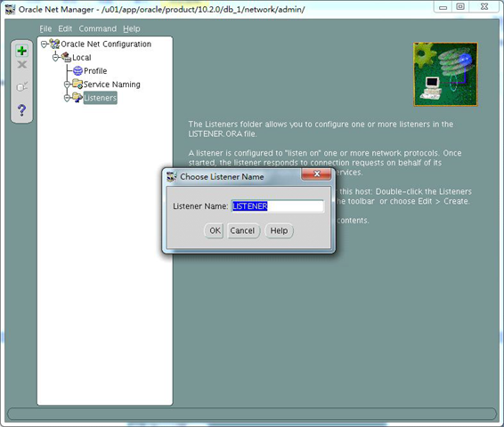Select Profile in the tree

95,70
